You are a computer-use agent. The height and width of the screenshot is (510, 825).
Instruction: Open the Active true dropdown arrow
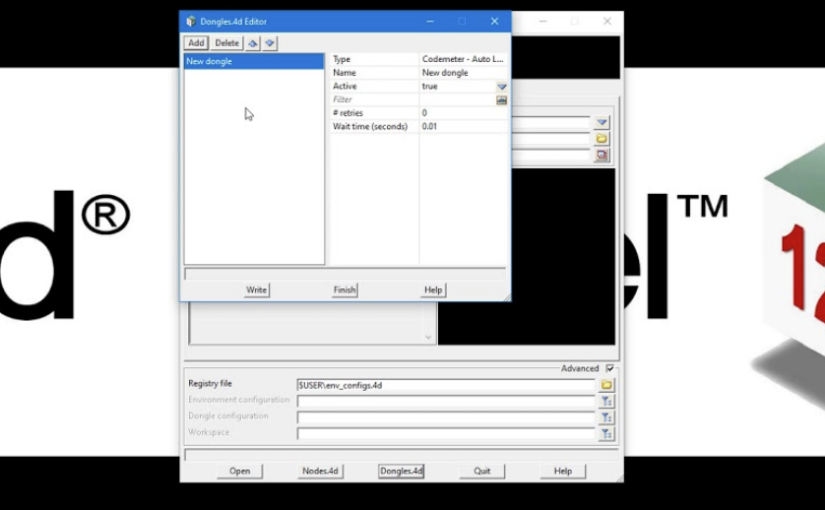(x=502, y=86)
